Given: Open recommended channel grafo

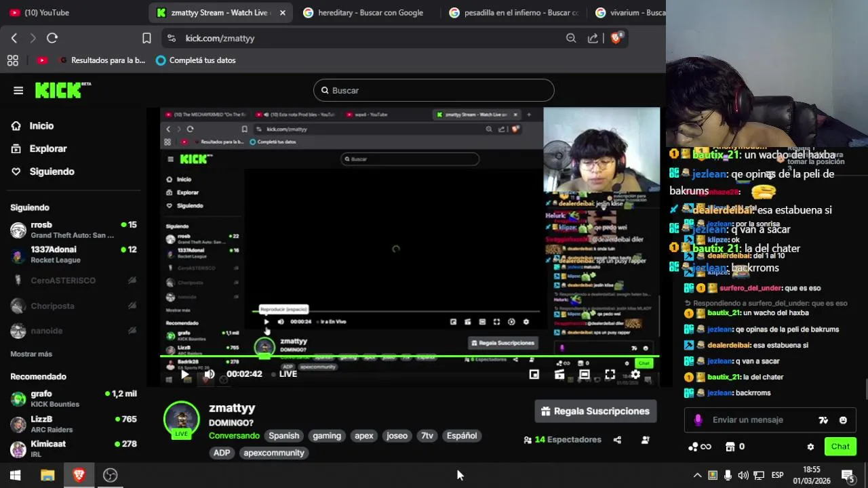Looking at the screenshot, I should [73, 399].
